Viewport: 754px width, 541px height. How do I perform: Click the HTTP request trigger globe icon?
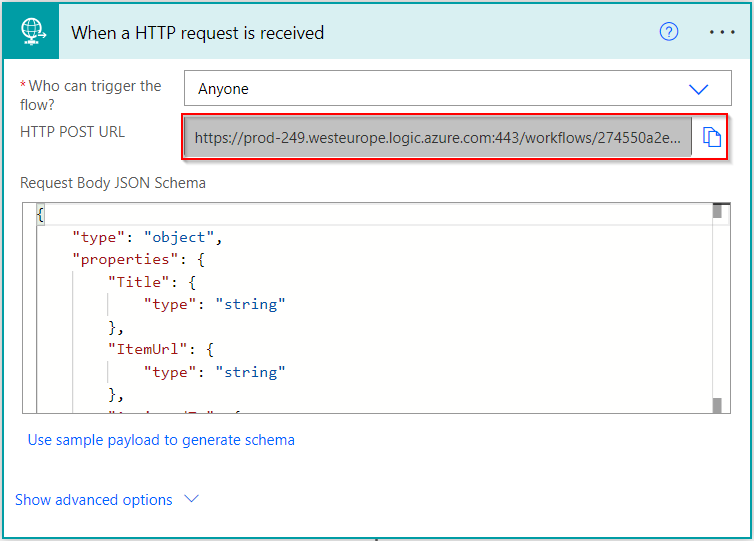point(33,32)
